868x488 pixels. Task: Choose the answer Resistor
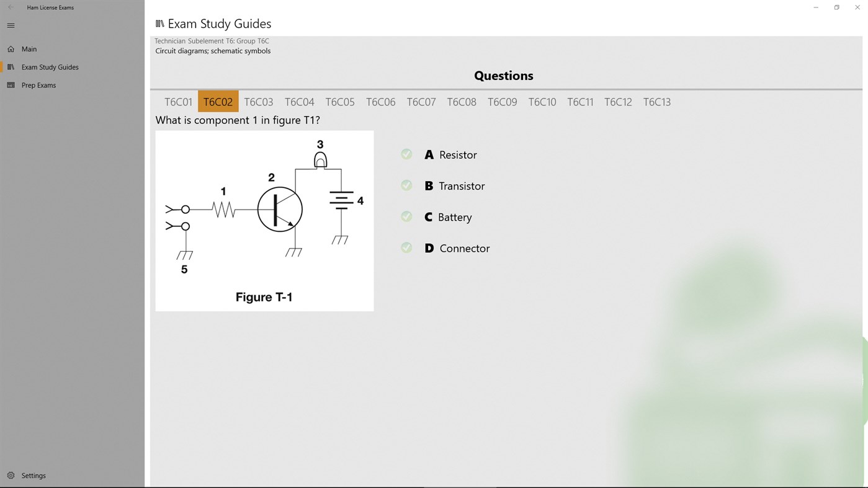tap(457, 154)
